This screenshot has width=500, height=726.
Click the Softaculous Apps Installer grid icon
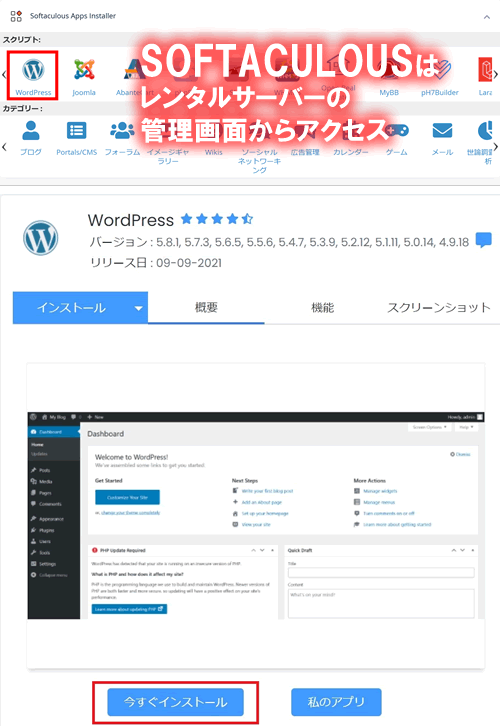16,16
